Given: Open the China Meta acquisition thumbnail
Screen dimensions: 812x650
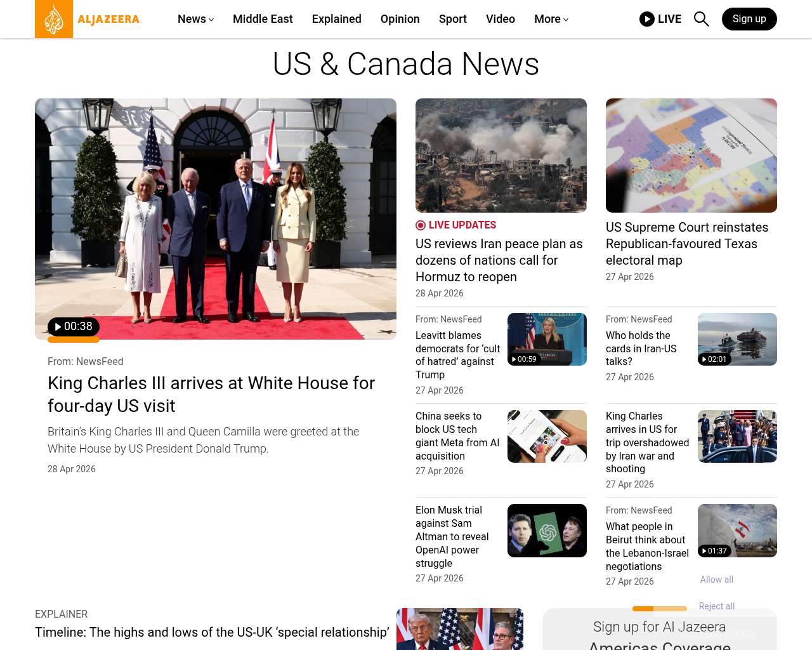Looking at the screenshot, I should tap(547, 436).
